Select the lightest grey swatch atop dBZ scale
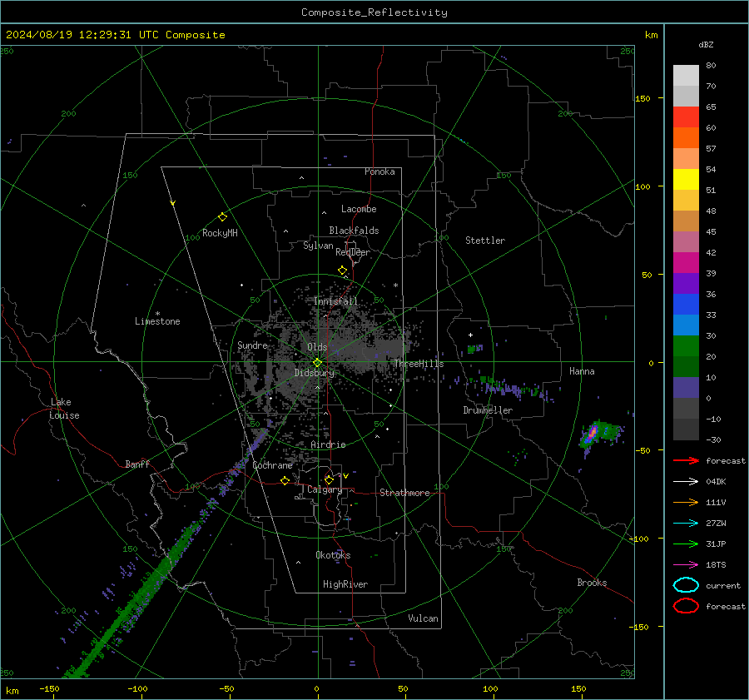The image size is (749, 700). [686, 75]
